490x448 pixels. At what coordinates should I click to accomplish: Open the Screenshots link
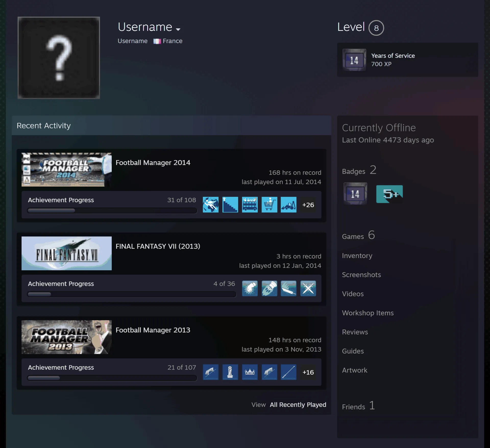click(361, 275)
